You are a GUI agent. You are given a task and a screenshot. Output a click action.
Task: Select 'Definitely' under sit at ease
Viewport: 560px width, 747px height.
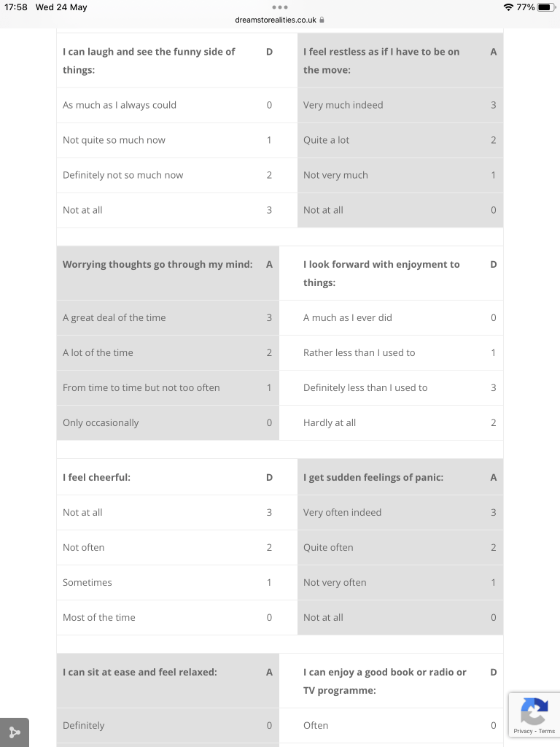(x=84, y=726)
